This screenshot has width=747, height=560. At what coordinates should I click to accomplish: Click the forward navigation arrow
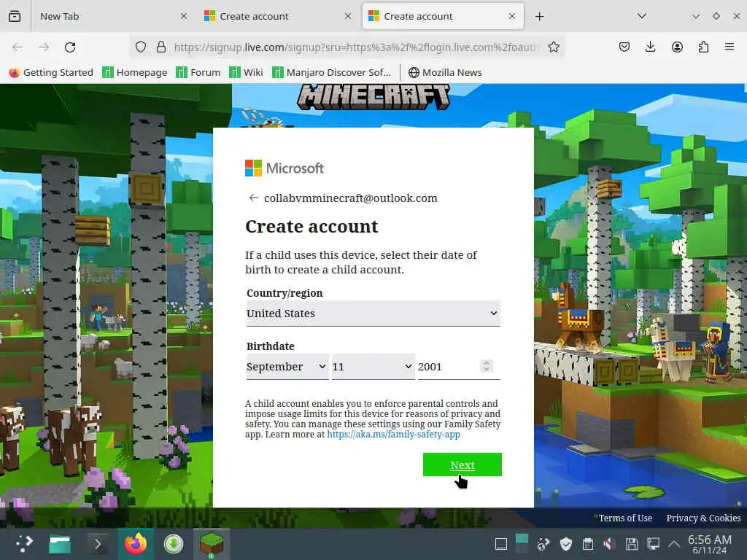(x=44, y=47)
